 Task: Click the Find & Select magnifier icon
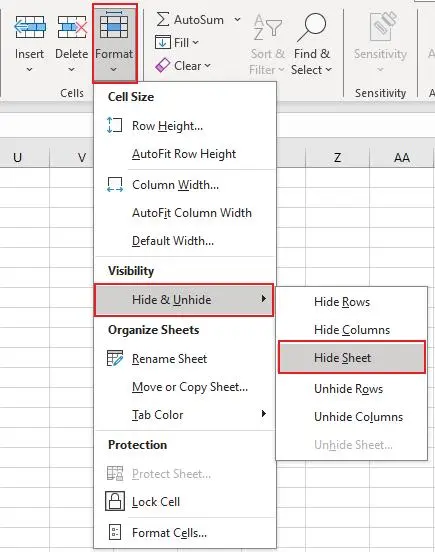311,27
